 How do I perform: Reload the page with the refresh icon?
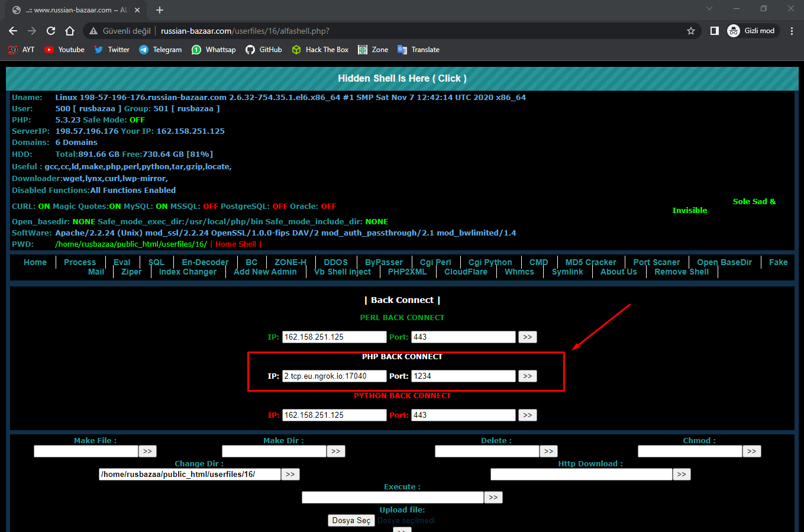[51, 31]
